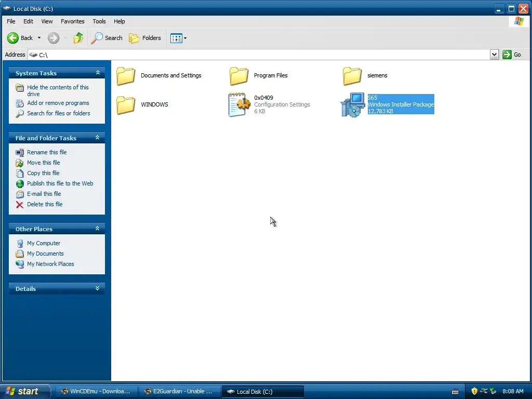The image size is (532, 399).
Task: Go back with the green Back arrow
Action: point(20,38)
